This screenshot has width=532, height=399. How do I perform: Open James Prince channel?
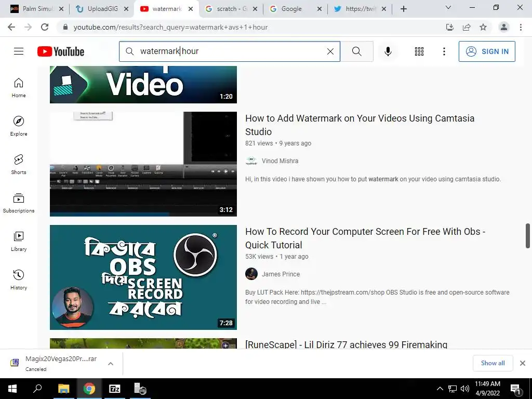coord(281,274)
